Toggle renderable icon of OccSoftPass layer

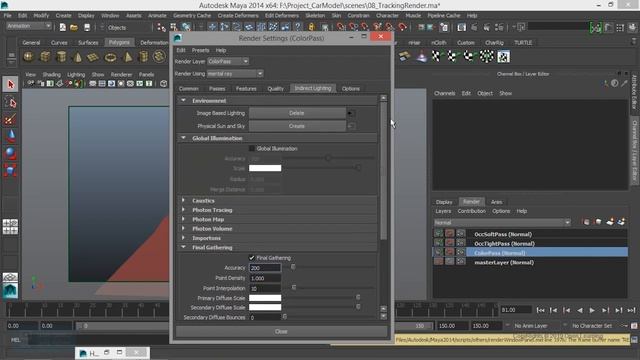pyautogui.click(x=439, y=233)
